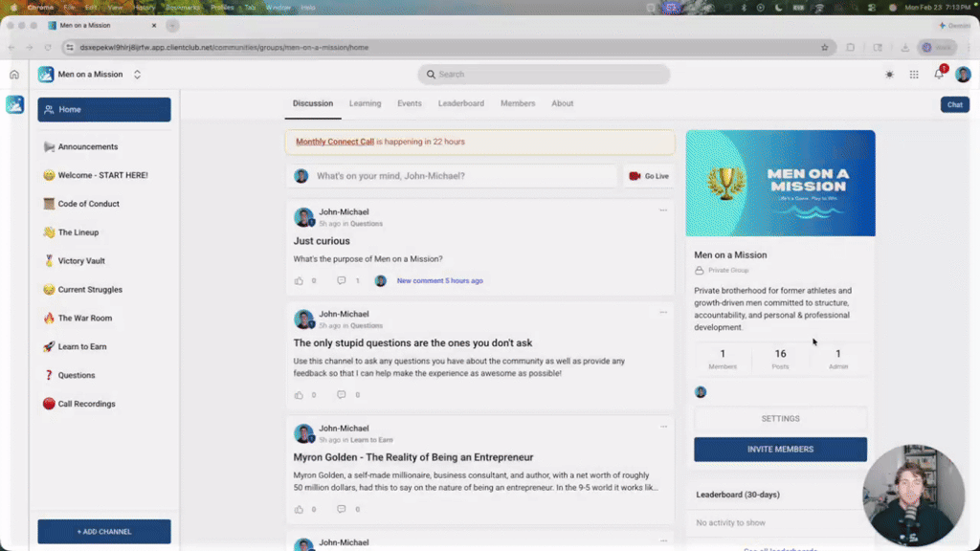Comment on the stupid questions post
Viewport: 980px width, 551px height.
pyautogui.click(x=342, y=395)
